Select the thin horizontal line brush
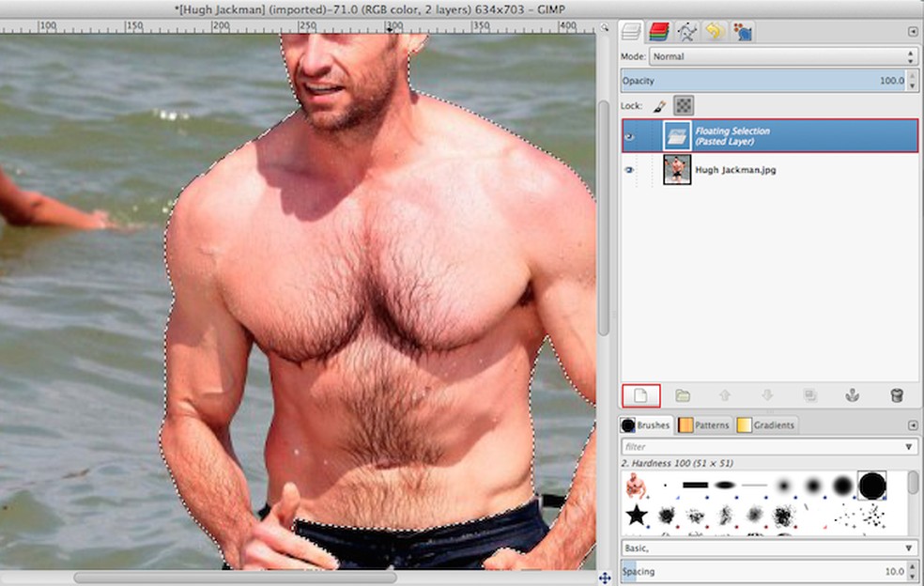 coord(754,486)
